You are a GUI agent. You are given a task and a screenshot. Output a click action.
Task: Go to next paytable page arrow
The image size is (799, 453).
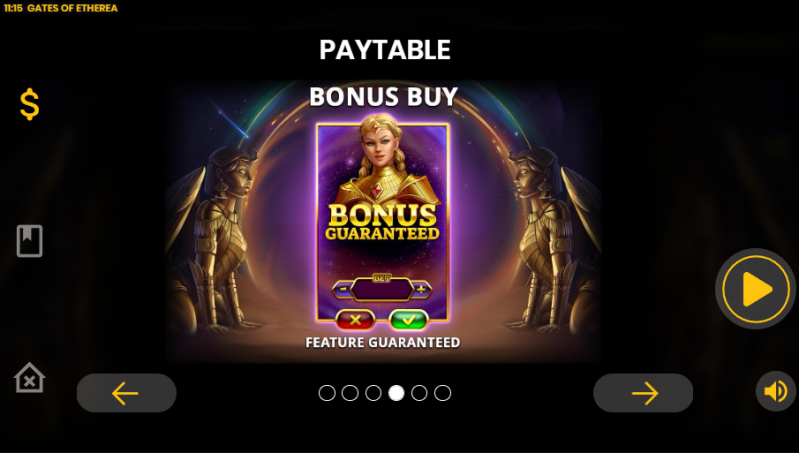click(643, 393)
